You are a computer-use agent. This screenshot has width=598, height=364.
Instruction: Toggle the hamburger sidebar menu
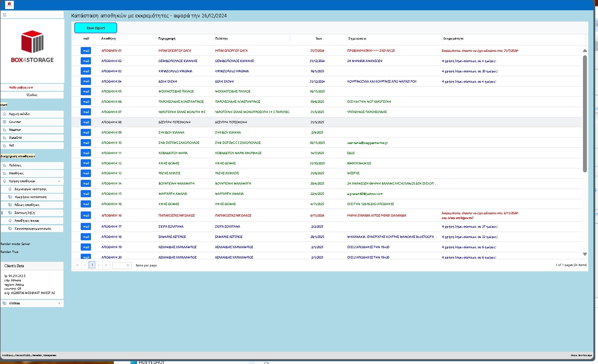(x=5, y=15)
